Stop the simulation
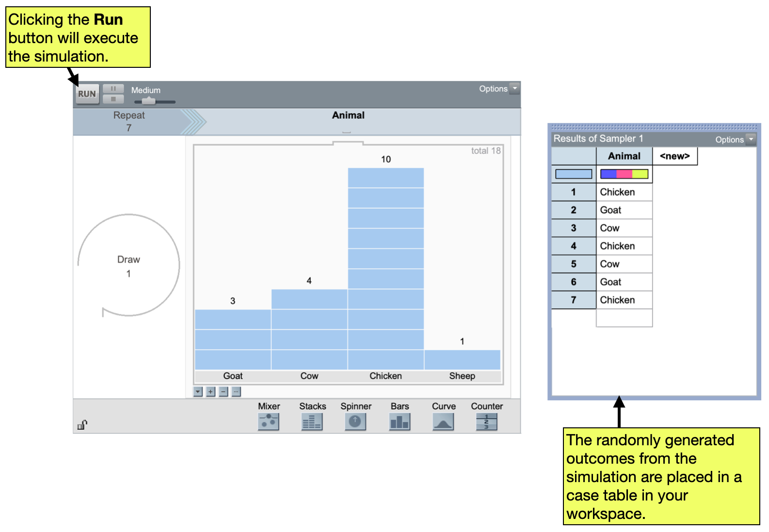 tap(113, 99)
